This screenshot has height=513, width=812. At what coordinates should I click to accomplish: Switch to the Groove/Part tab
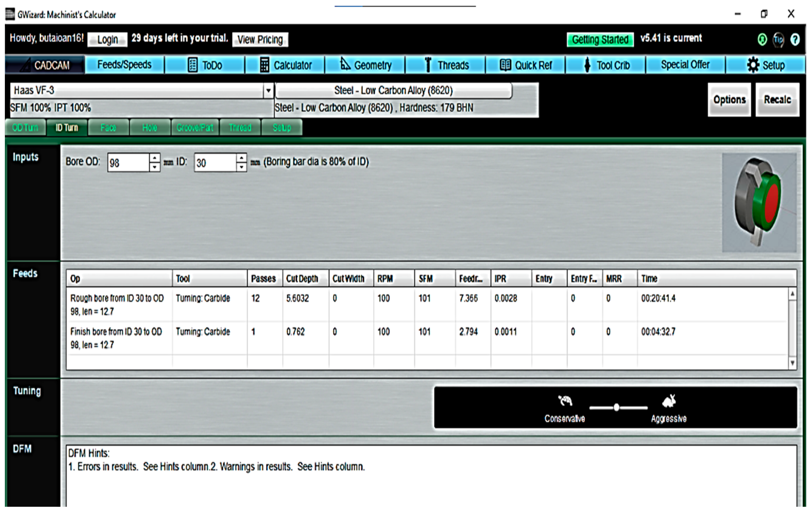pyautogui.click(x=195, y=128)
